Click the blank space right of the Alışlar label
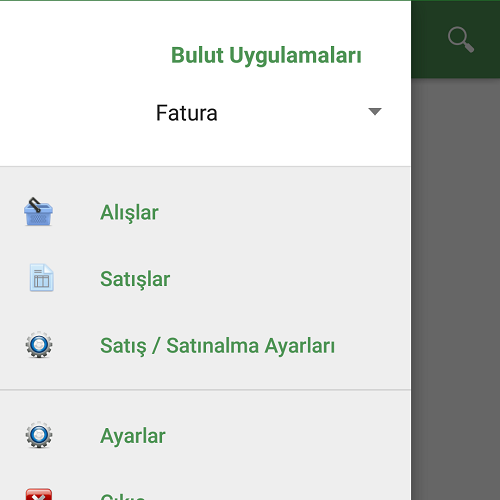Screen dimensions: 500x500 pyautogui.click(x=283, y=212)
